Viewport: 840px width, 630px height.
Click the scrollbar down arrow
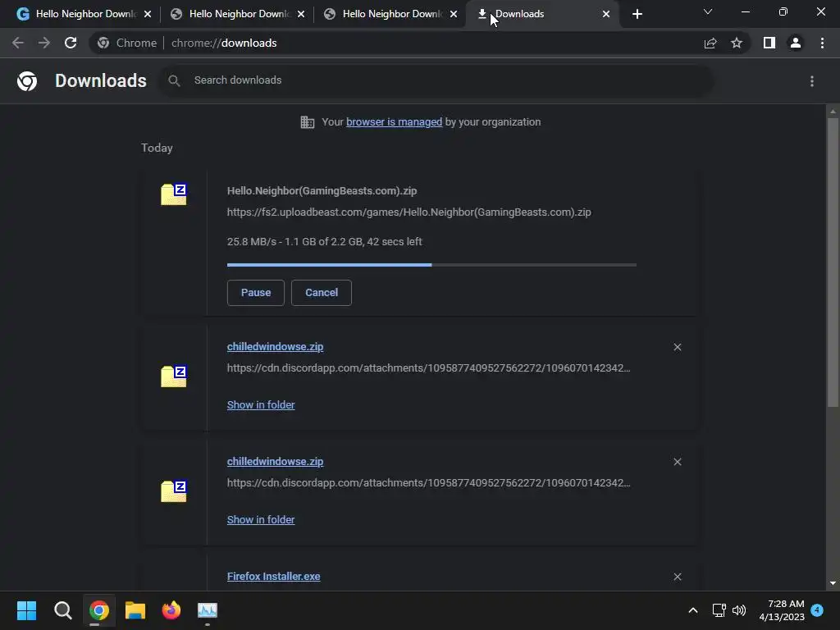tap(833, 583)
